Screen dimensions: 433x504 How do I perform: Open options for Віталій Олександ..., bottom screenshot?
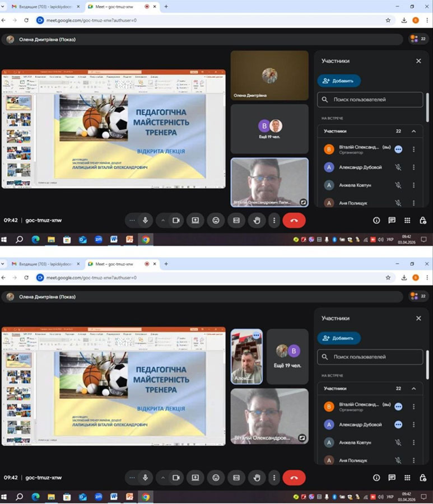[x=414, y=407]
